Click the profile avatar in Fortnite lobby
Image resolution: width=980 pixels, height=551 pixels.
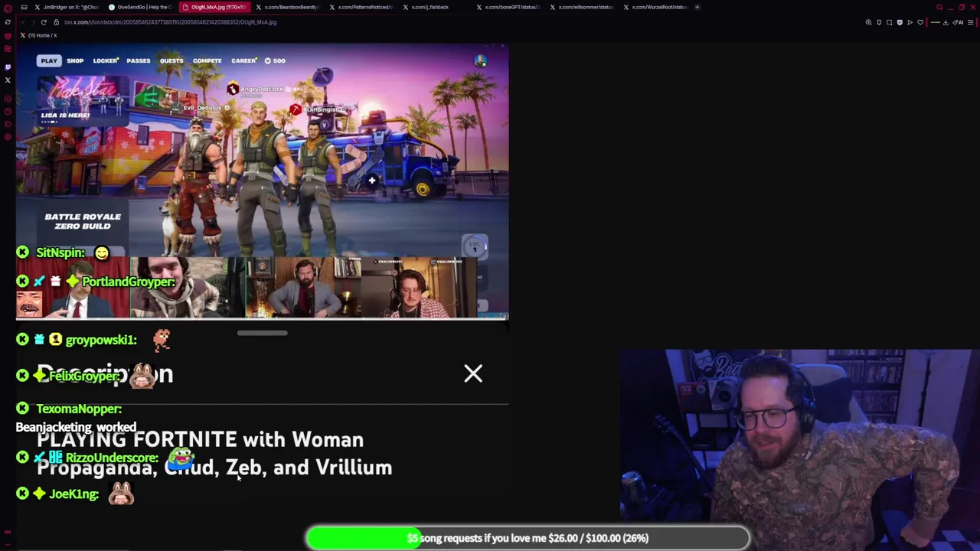point(480,61)
